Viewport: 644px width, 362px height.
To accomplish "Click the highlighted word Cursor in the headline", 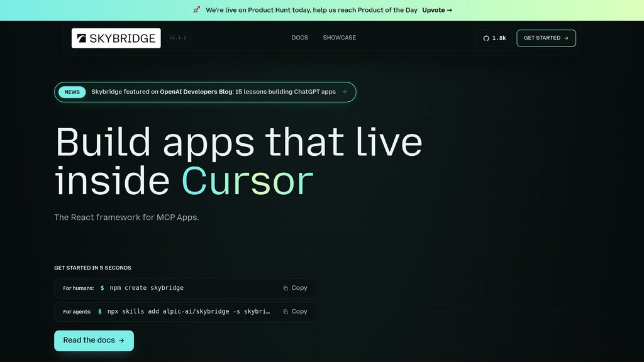I will 247,181.
